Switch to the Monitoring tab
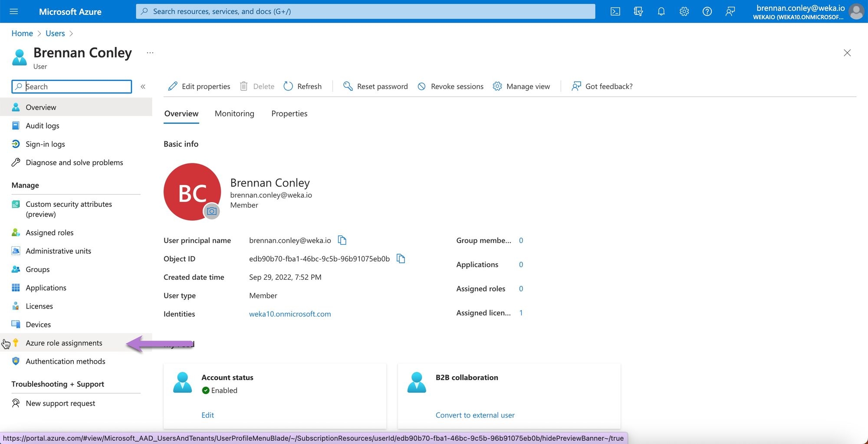This screenshot has height=444, width=868. 234,114
